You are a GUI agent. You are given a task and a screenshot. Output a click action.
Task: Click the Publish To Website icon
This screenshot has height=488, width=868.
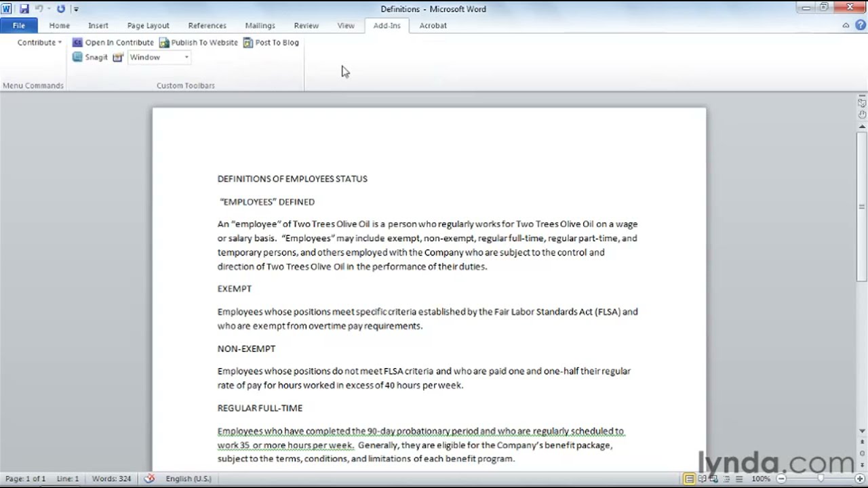coord(164,43)
